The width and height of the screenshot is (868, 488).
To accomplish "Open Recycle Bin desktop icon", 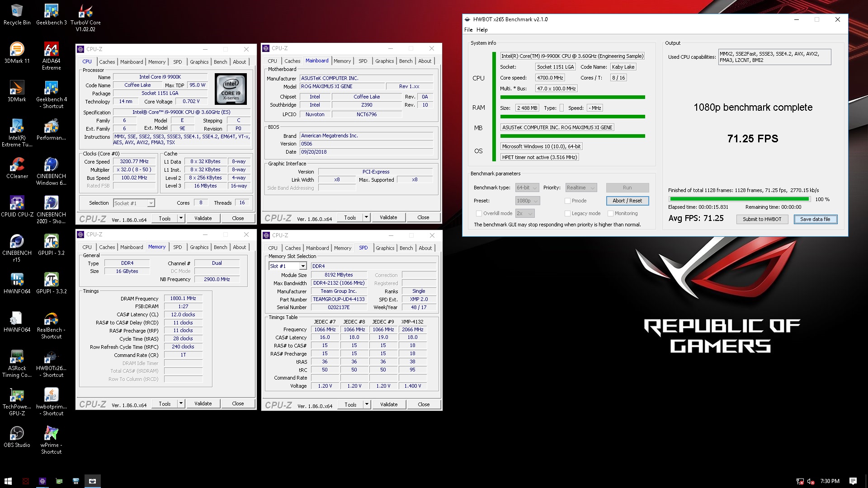I will click(x=17, y=15).
